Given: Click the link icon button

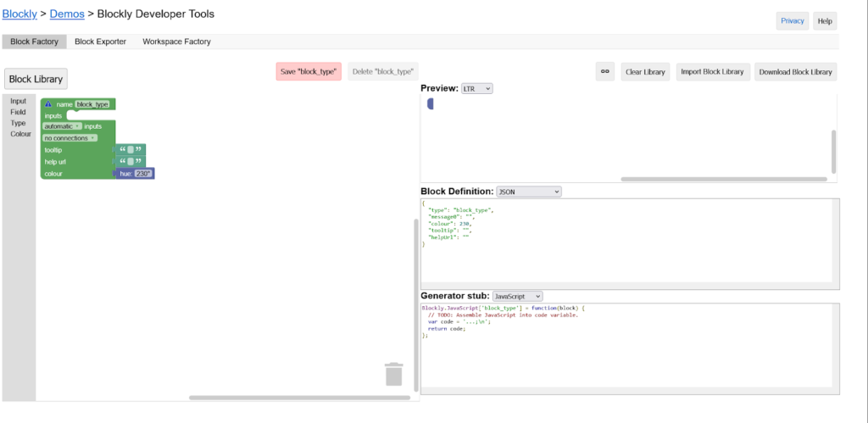Looking at the screenshot, I should pyautogui.click(x=605, y=72).
